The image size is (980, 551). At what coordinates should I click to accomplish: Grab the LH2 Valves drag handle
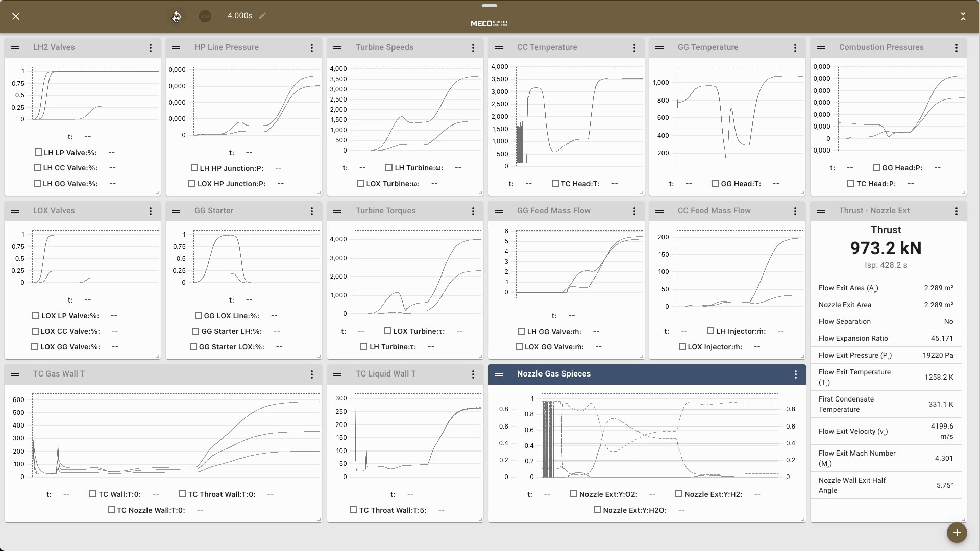[15, 47]
